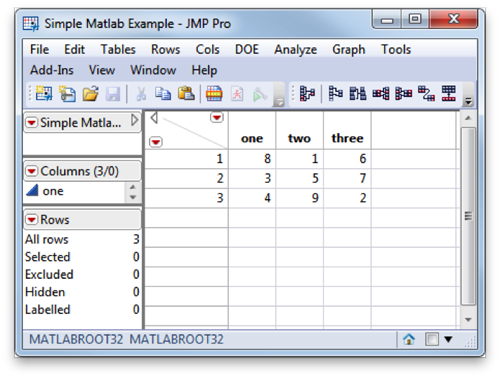Click the Stack columns toolbar icon
500x378 pixels.
click(381, 93)
